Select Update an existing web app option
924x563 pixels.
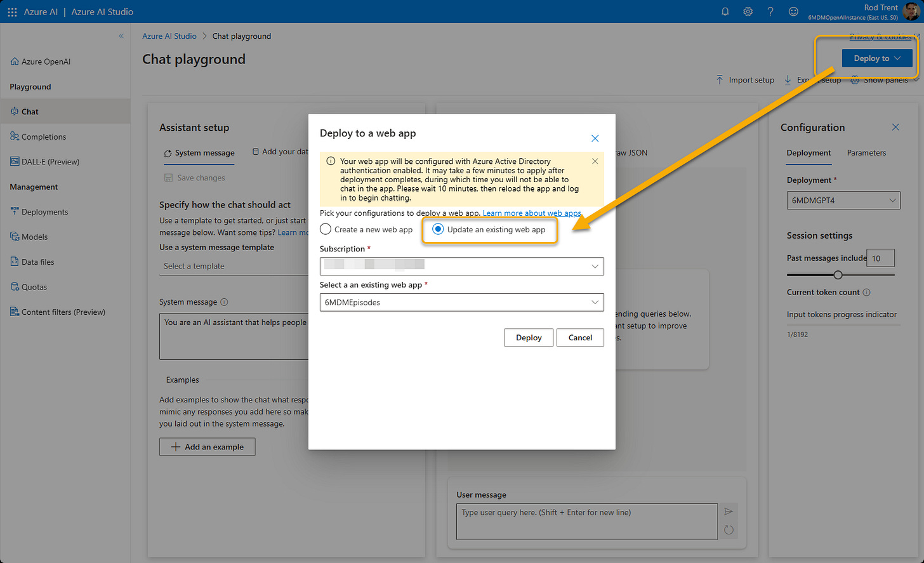pos(489,229)
